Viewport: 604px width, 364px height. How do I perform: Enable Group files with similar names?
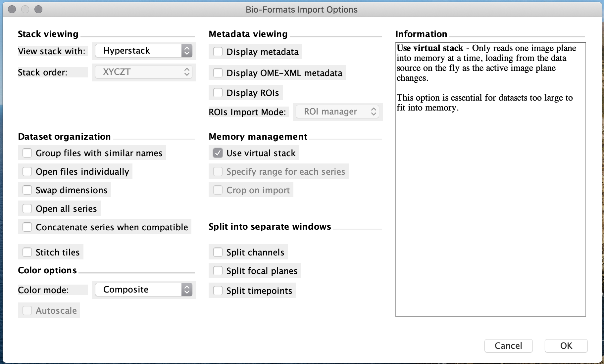click(27, 153)
